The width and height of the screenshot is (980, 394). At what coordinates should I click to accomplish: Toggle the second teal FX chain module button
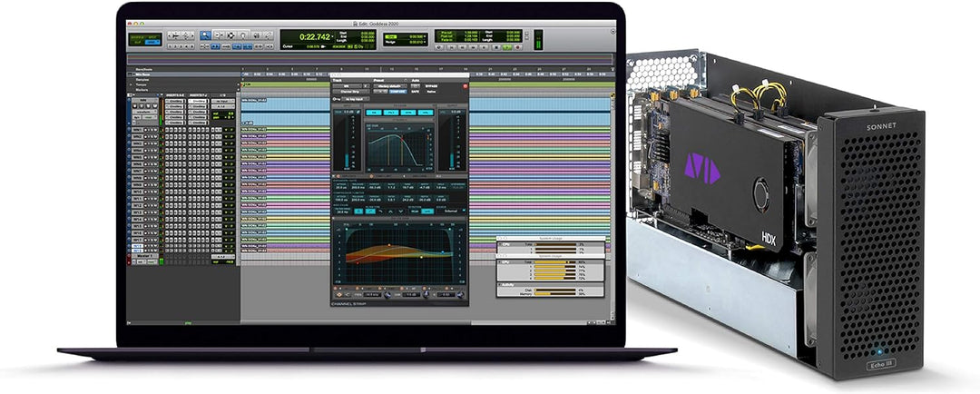point(390,113)
